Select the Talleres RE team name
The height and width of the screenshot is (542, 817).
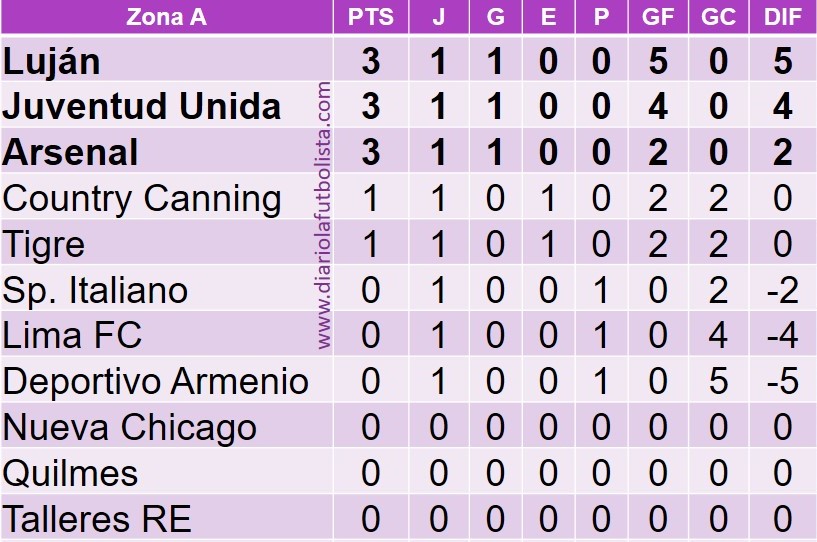click(x=97, y=519)
